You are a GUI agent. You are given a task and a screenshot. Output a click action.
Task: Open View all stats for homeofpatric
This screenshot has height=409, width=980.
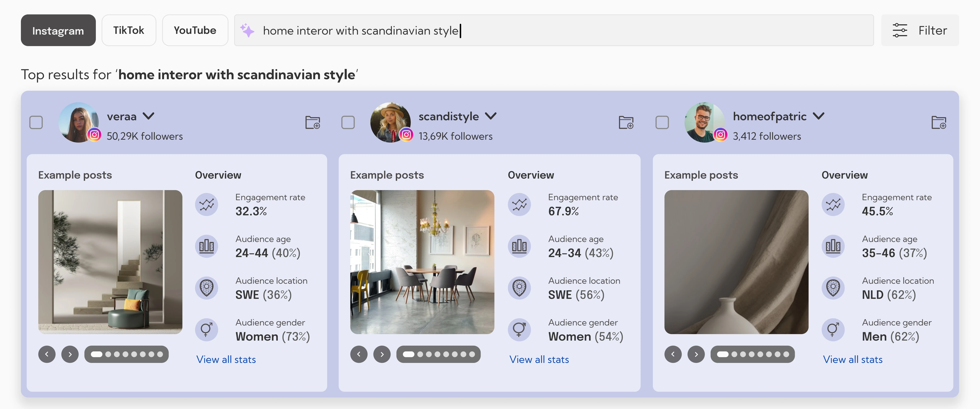[853, 360]
